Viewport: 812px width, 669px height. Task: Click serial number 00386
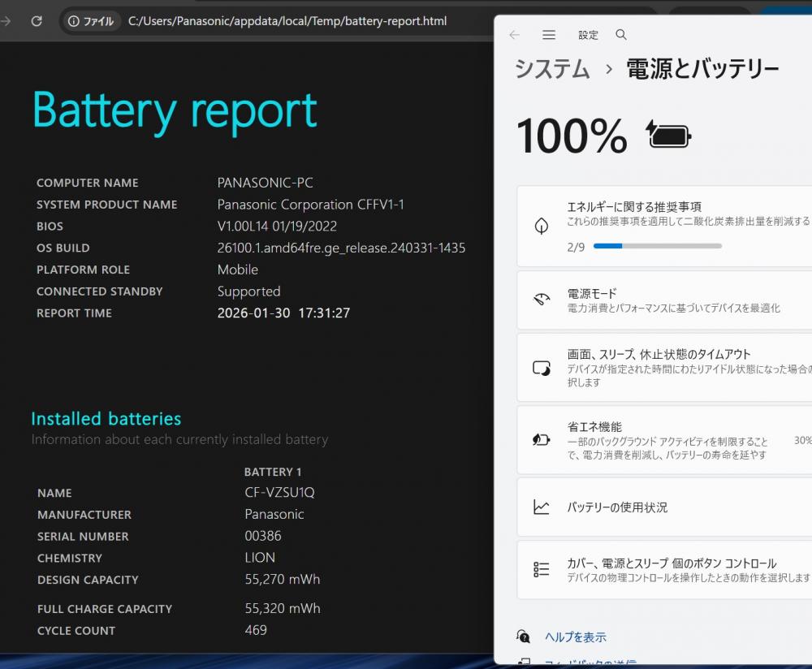coord(263,536)
